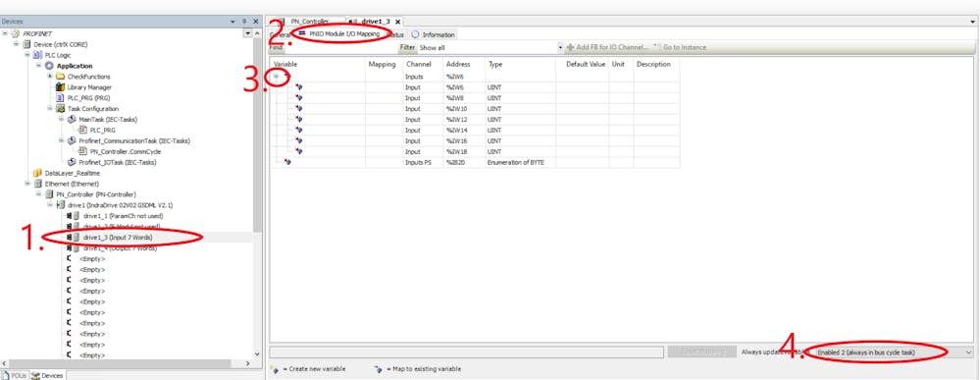Click the PROFINET project icon in tree

(x=16, y=33)
